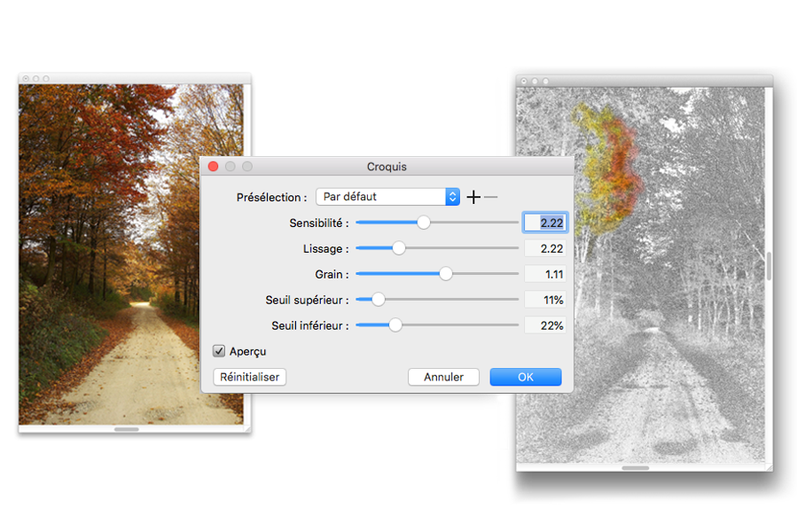The width and height of the screenshot is (797, 532).
Task: Click the Lissage slider knob
Action: 399,248
